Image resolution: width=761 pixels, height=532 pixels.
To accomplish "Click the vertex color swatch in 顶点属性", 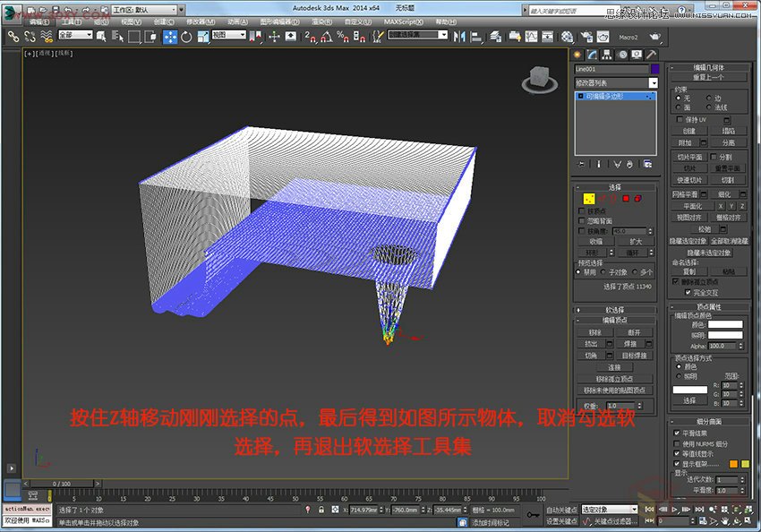I will point(726,324).
